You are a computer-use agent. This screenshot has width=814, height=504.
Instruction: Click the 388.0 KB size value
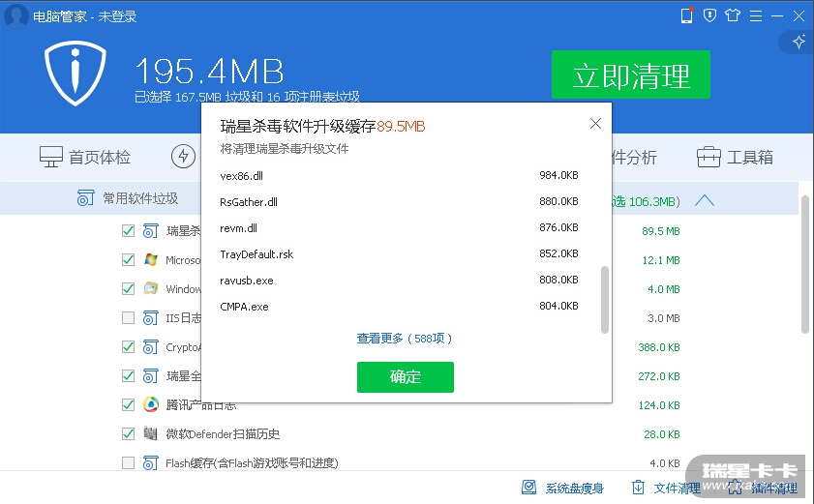click(659, 347)
